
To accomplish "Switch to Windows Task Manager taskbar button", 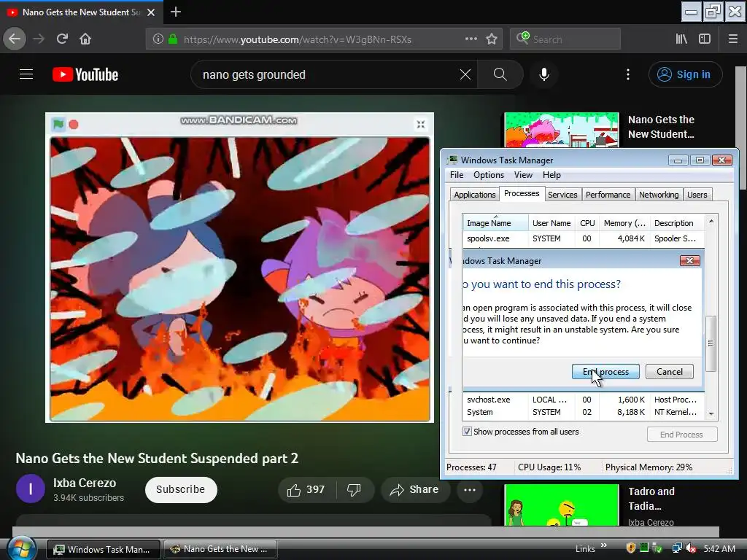I will [x=103, y=549].
